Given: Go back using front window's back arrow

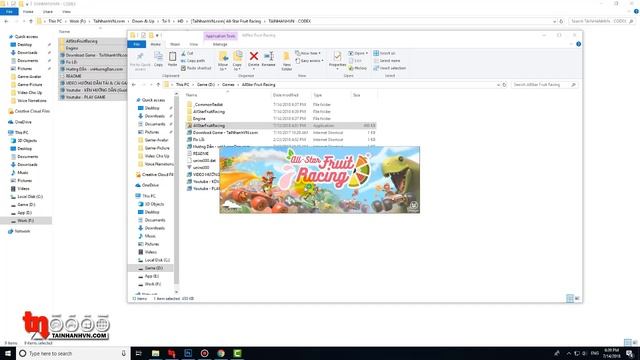Looking at the screenshot, I should point(134,85).
